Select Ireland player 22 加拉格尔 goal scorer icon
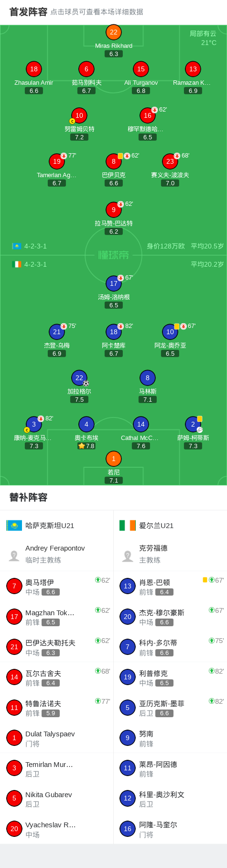This screenshot has width=227, height=868. 86,383
